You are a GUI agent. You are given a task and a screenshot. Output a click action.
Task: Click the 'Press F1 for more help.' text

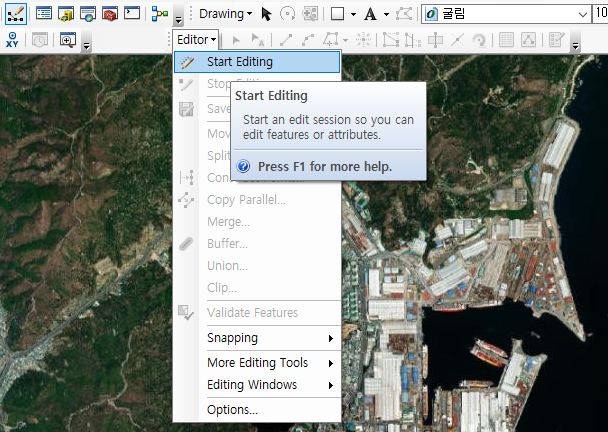[325, 167]
